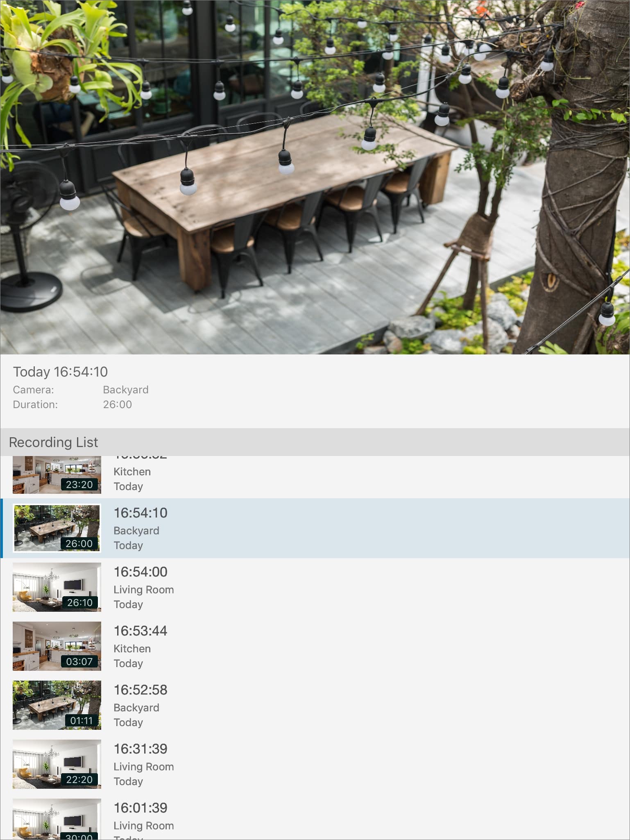Select the 16:01:39 Living Room recording

coord(315,817)
